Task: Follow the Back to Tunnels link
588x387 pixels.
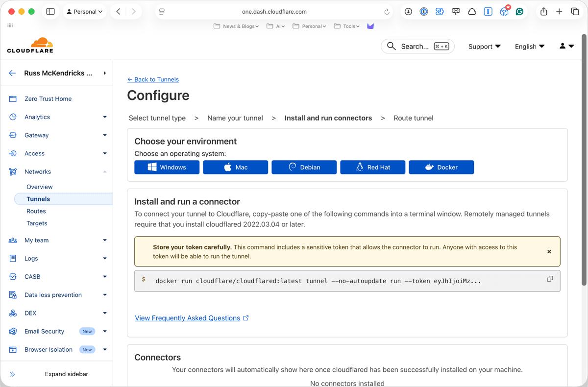Action: [153, 79]
